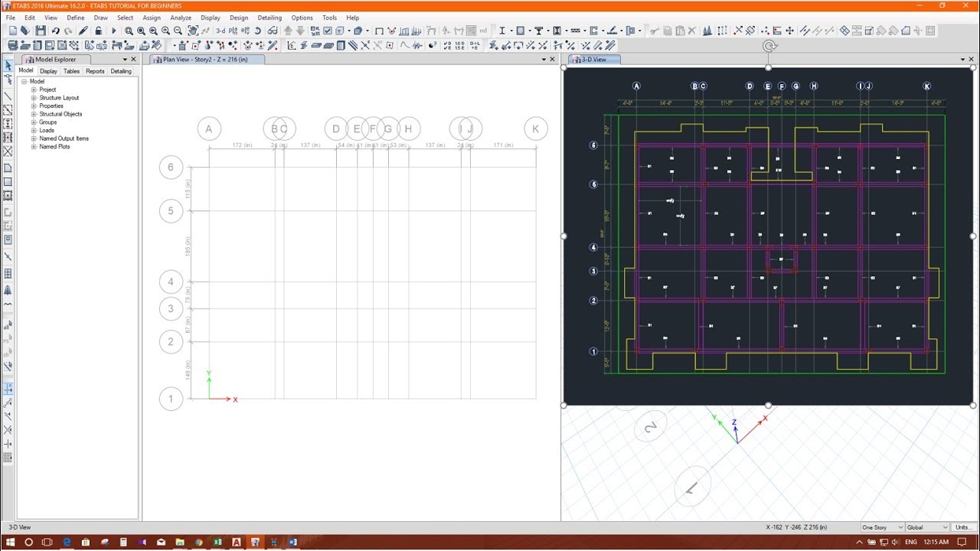Select the Pan tool icon

[x=193, y=31]
